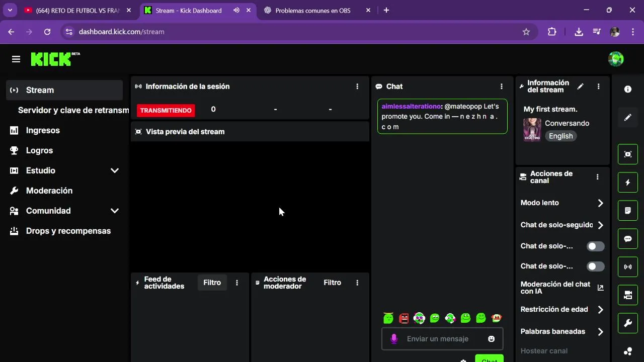Image resolution: width=644 pixels, height=362 pixels.
Task: Open the Chat panel three-dot menu
Action: point(501,86)
